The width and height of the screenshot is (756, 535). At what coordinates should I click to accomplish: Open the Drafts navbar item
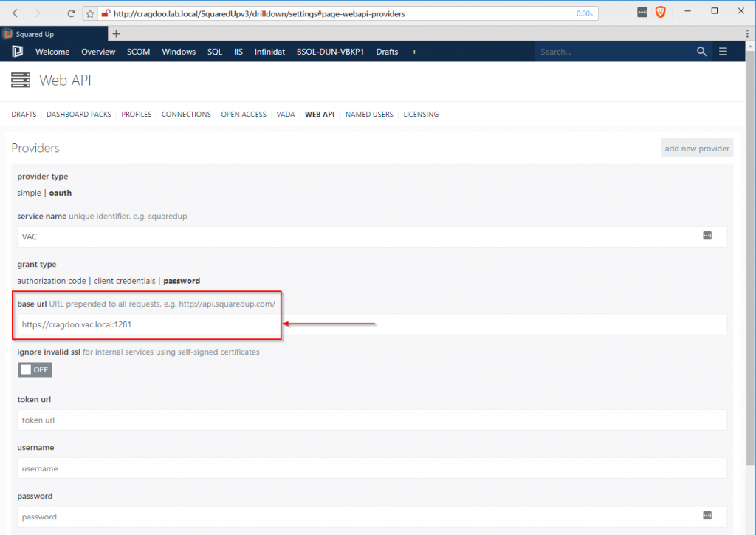click(387, 52)
